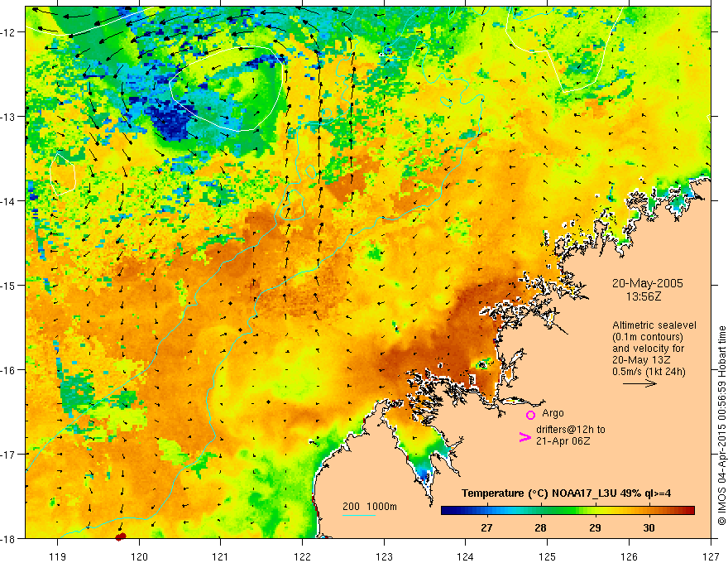Click the magenta Argo circle legend symbol
This screenshot has width=728, height=563.
click(530, 415)
